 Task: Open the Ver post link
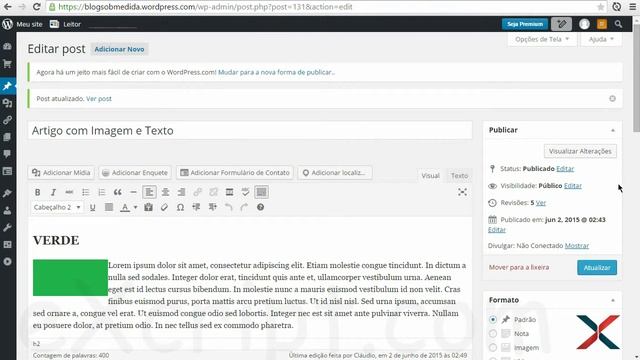pos(99,99)
